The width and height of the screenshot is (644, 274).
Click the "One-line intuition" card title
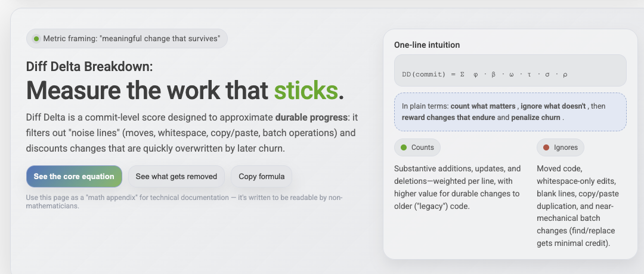tap(427, 45)
